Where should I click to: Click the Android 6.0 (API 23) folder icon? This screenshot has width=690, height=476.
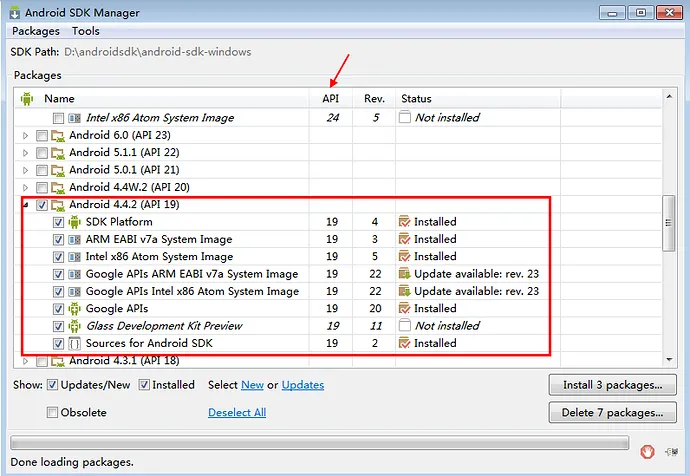58,135
